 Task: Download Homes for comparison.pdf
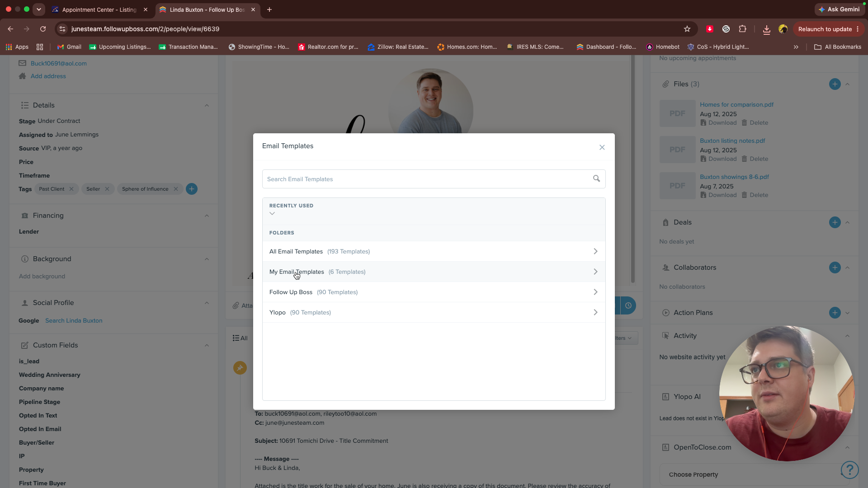click(718, 122)
